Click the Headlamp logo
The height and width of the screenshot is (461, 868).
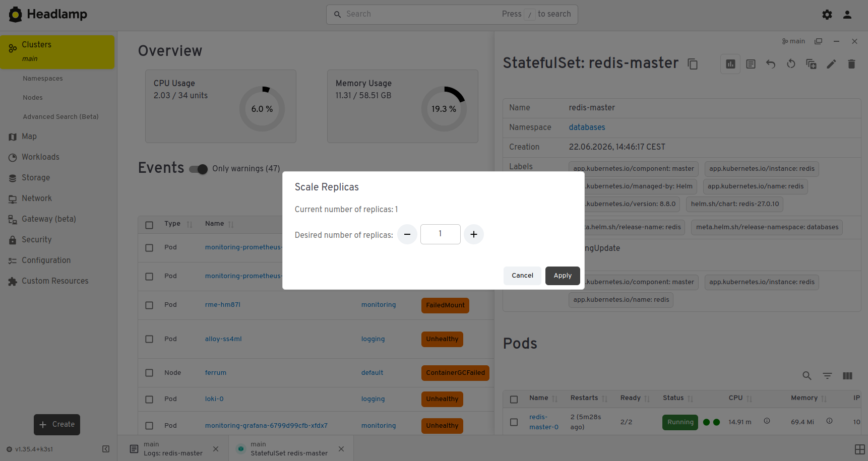(48, 15)
